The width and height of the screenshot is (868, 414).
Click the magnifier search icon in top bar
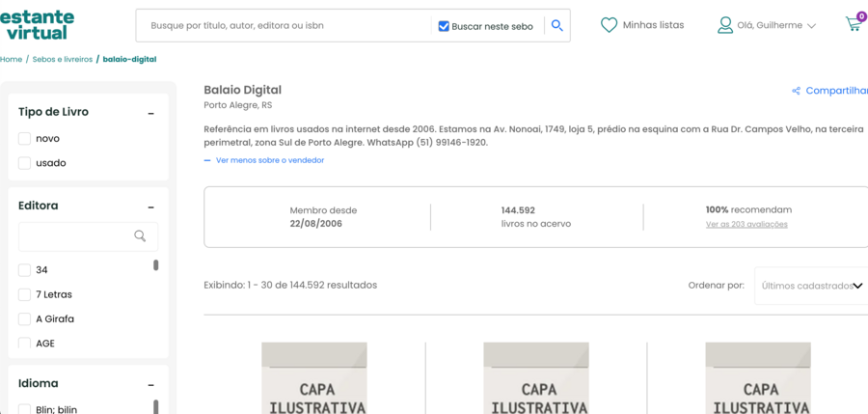[556, 25]
